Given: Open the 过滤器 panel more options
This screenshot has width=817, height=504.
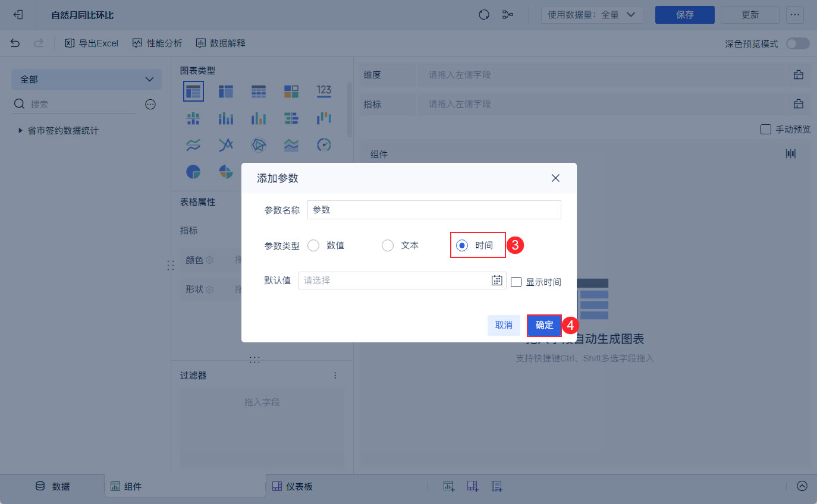Looking at the screenshot, I should (335, 376).
